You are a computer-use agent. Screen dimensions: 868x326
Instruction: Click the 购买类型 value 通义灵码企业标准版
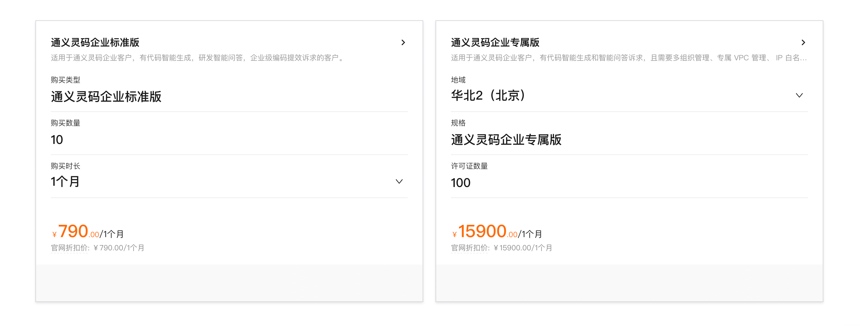point(106,96)
